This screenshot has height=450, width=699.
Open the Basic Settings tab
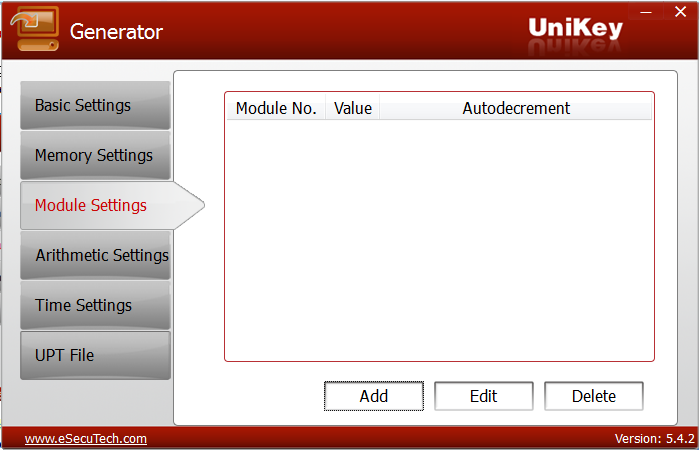[x=95, y=105]
